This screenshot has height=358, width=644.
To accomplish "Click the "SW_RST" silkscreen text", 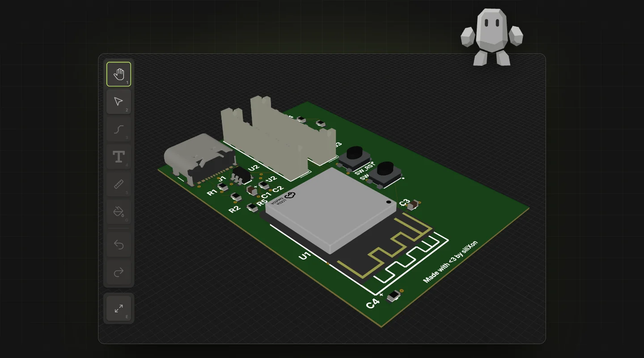I will (x=364, y=169).
